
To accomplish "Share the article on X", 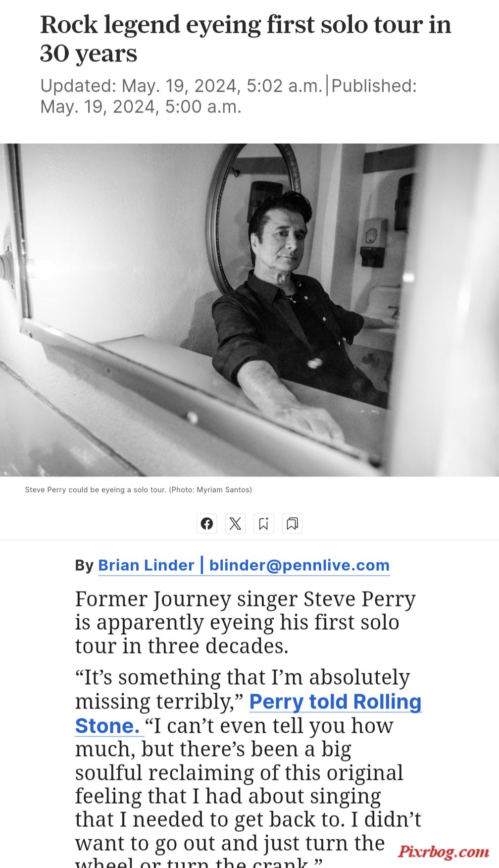I will coord(235,523).
